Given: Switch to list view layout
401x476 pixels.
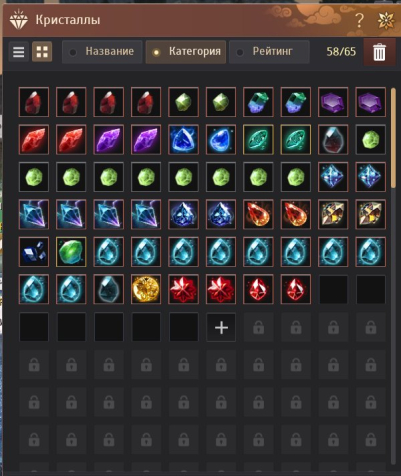Looking at the screenshot, I should coord(18,52).
